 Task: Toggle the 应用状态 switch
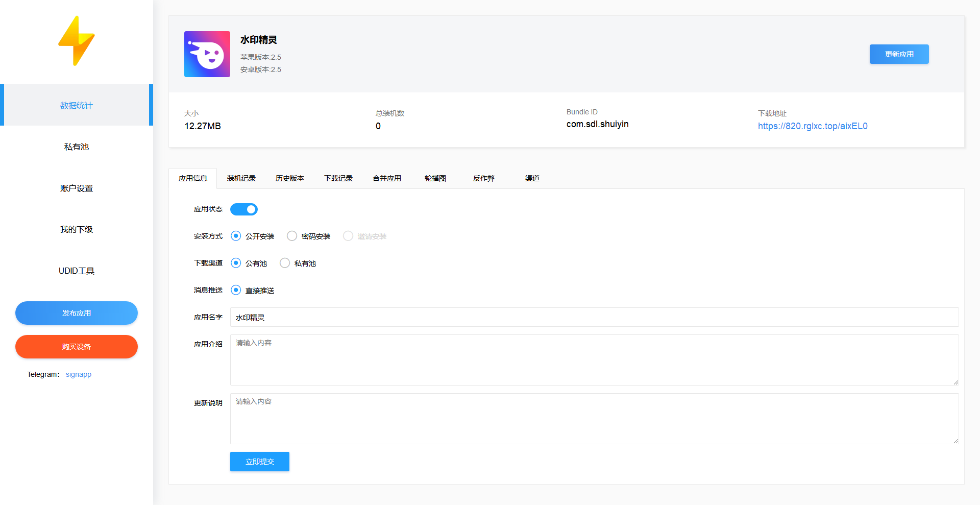tap(244, 209)
